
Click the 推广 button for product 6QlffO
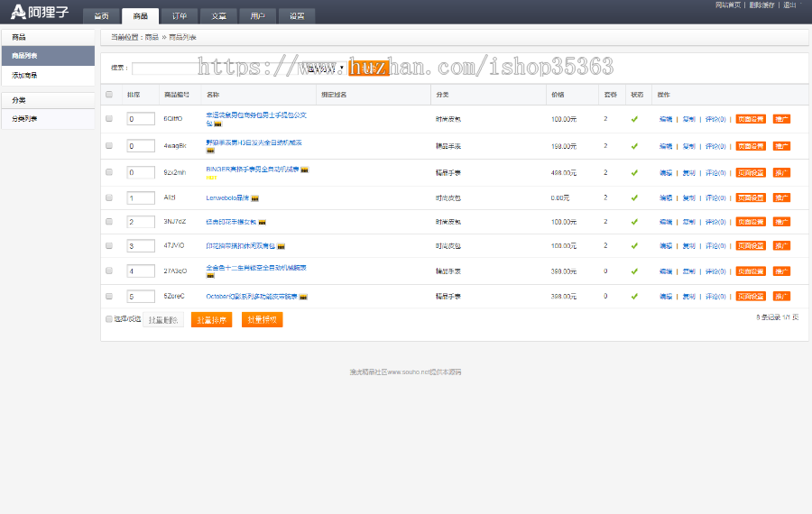(x=781, y=119)
